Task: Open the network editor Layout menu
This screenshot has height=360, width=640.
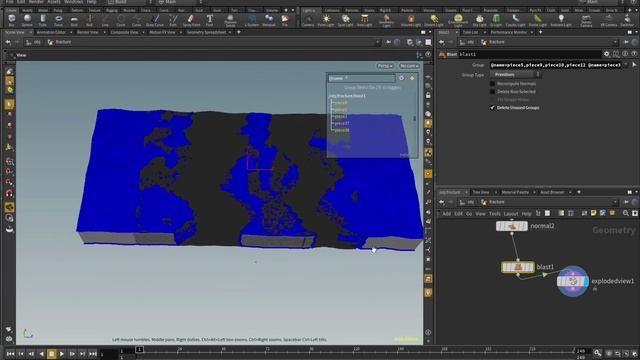Action: click(x=511, y=214)
